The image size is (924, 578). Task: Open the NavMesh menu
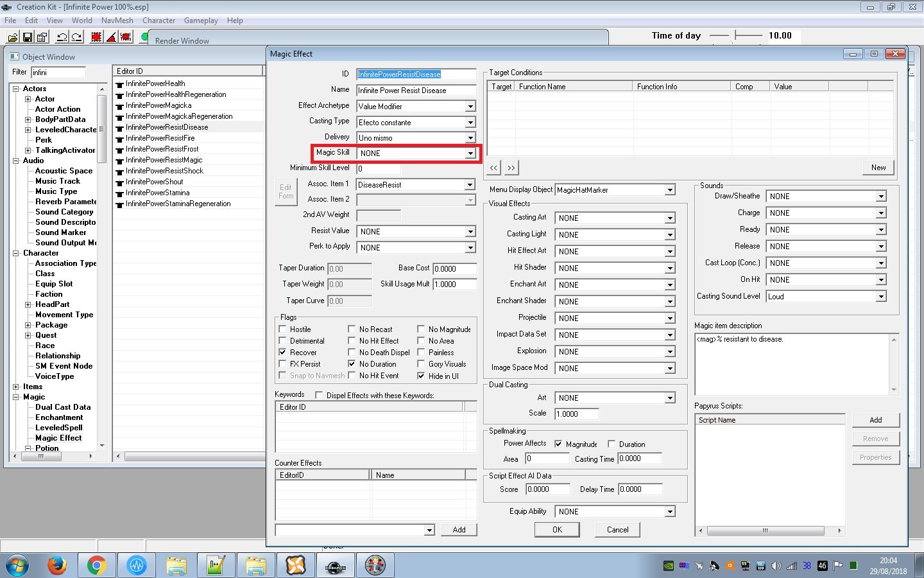117,20
